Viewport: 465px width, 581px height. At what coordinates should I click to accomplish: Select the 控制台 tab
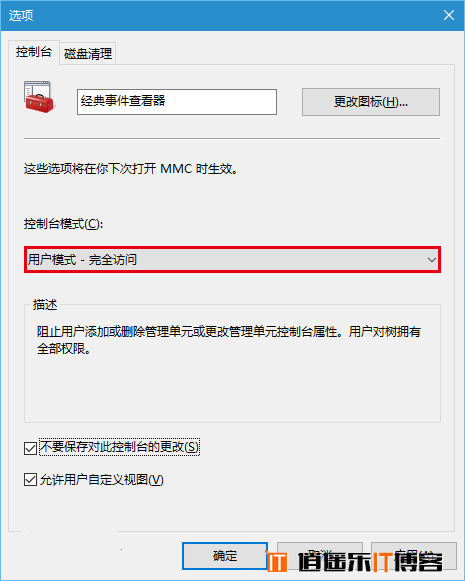pos(34,52)
